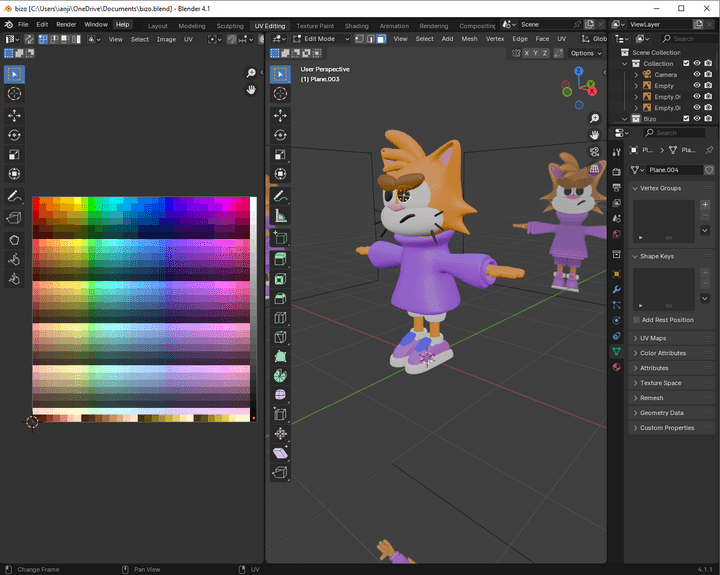The image size is (720, 575).
Task: Open the Render menu
Action: point(66,24)
